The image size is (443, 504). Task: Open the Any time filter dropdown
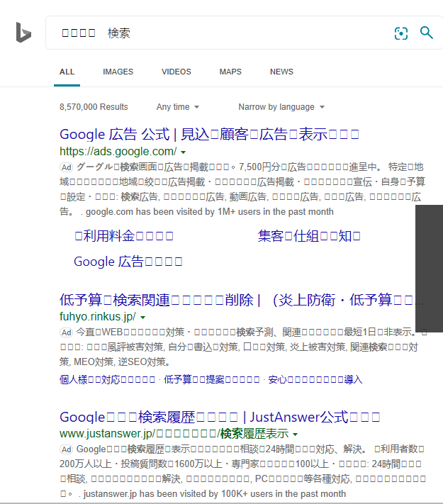(178, 107)
